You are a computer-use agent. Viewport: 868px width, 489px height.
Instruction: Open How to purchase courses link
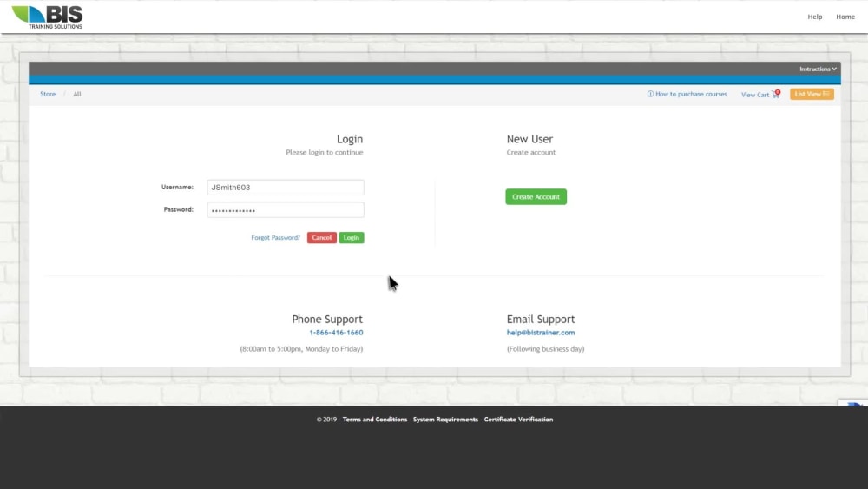[x=691, y=94]
